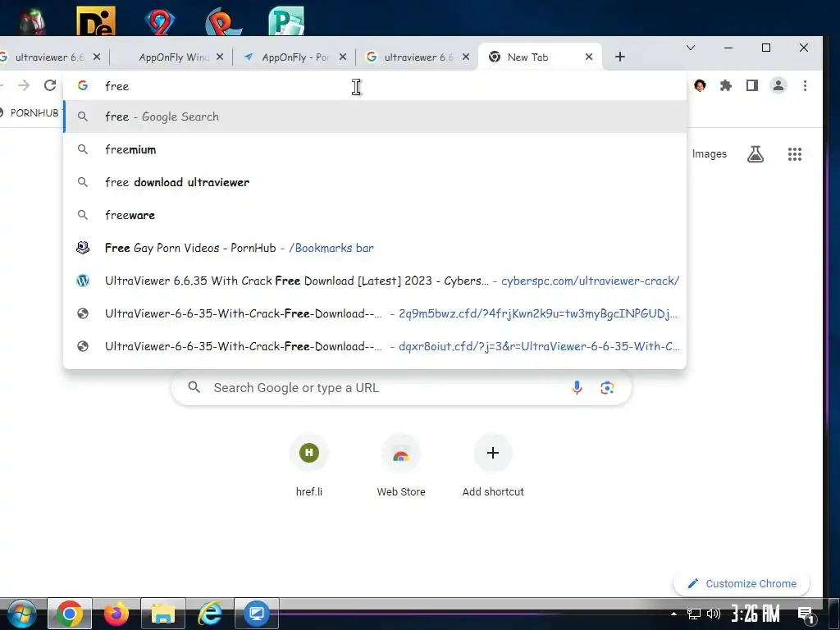The height and width of the screenshot is (630, 840).
Task: Switch to the second ultraviewer 6.6 tab
Action: pyautogui.click(x=417, y=57)
